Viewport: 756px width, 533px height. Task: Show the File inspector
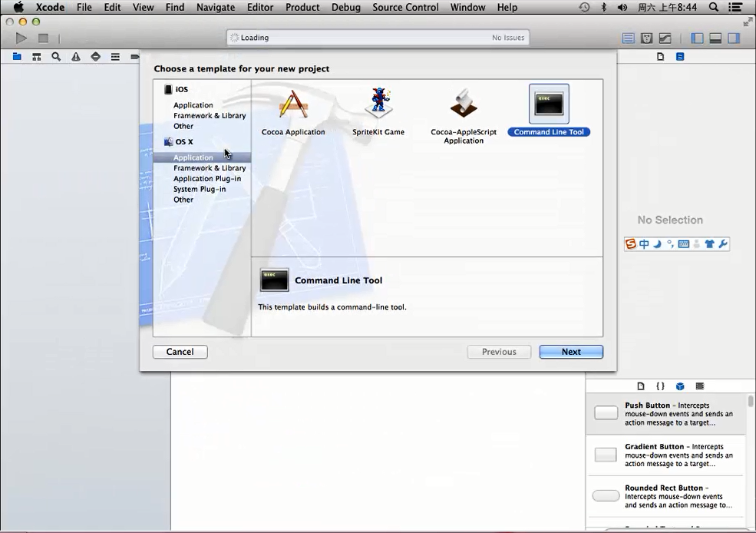pyautogui.click(x=661, y=56)
